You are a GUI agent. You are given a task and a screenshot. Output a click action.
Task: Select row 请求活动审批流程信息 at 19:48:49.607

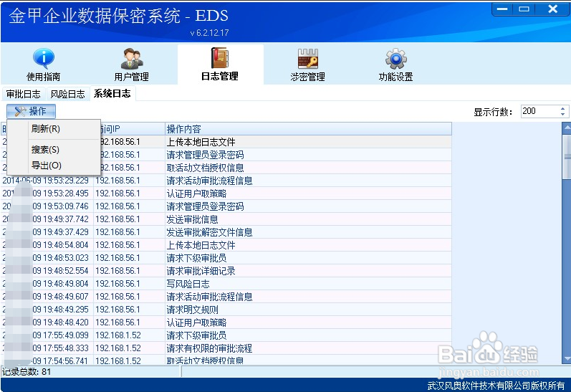226,297
